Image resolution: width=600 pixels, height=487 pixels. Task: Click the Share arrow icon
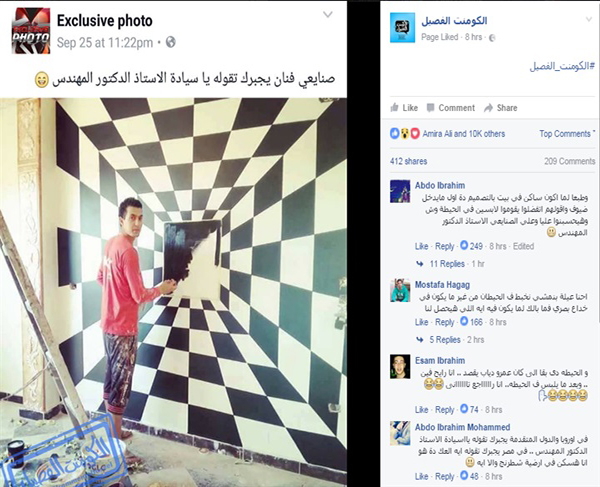click(x=488, y=108)
